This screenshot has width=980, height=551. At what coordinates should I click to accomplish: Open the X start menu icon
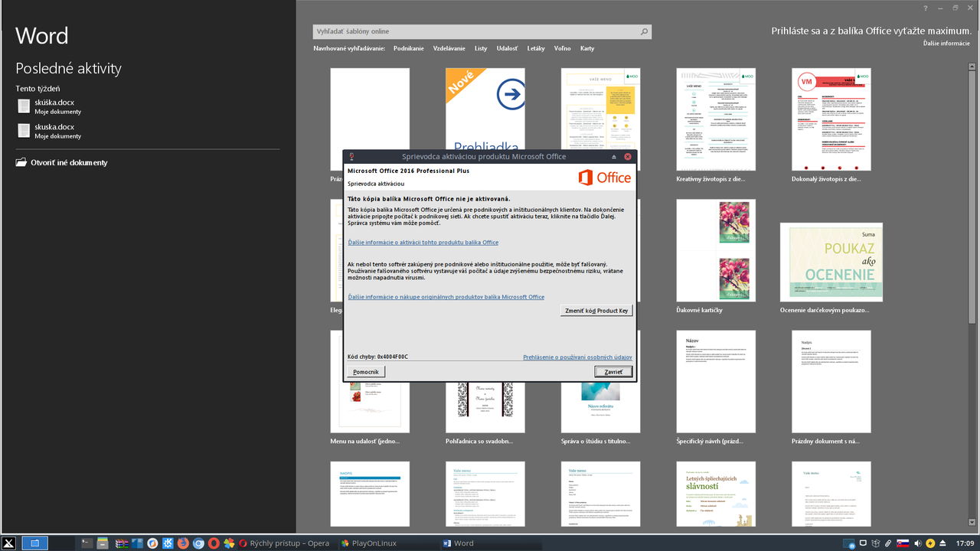coord(8,543)
